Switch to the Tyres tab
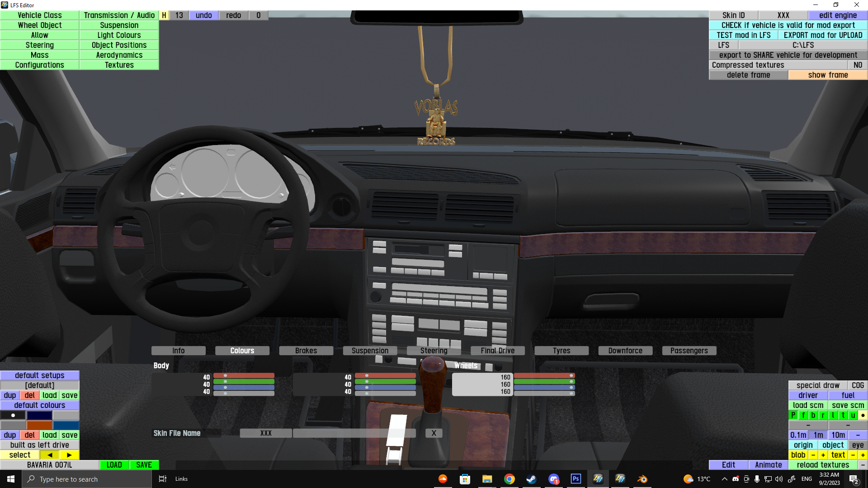This screenshot has height=488, width=868. click(x=561, y=351)
